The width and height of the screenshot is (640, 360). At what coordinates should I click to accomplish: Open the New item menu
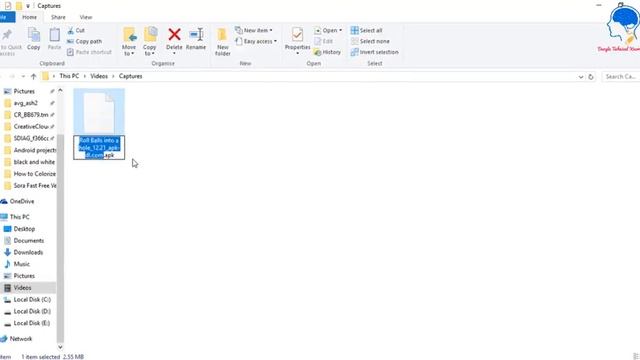[253, 30]
